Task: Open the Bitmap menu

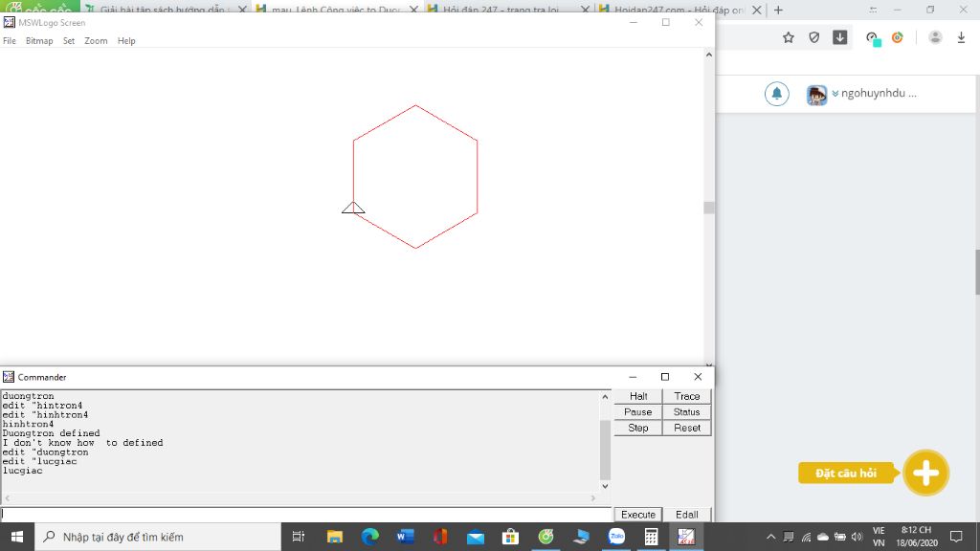Action: (39, 40)
